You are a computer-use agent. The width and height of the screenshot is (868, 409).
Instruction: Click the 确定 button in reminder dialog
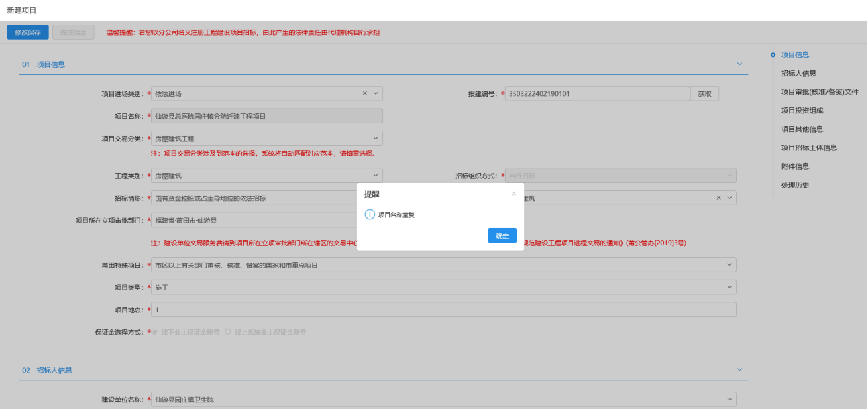[502, 235]
